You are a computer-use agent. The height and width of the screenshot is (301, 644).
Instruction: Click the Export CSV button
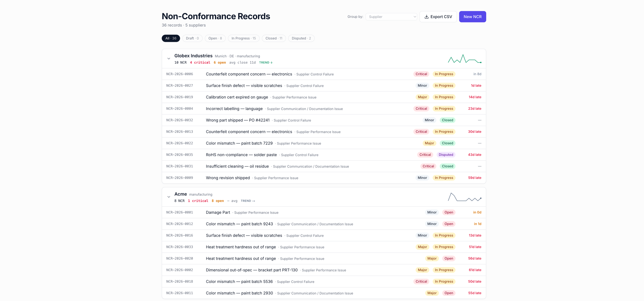[438, 17]
